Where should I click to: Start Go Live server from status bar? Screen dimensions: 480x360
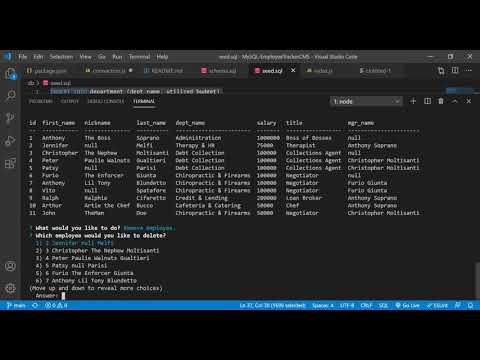click(407, 305)
